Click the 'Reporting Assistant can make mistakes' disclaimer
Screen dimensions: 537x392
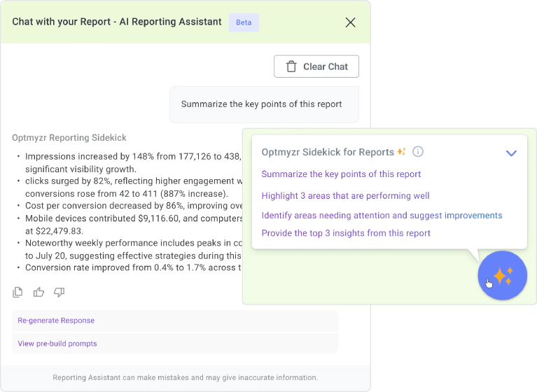coord(186,377)
